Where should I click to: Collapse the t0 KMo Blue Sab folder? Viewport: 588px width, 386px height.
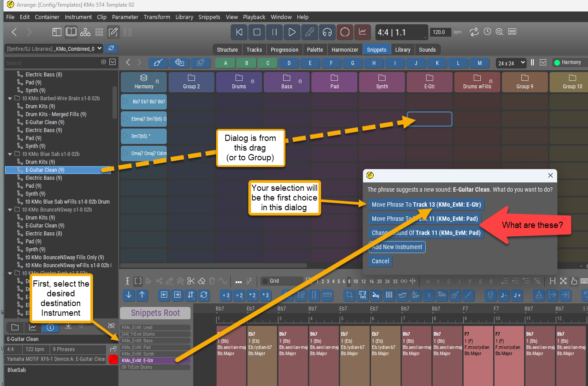(x=10, y=154)
